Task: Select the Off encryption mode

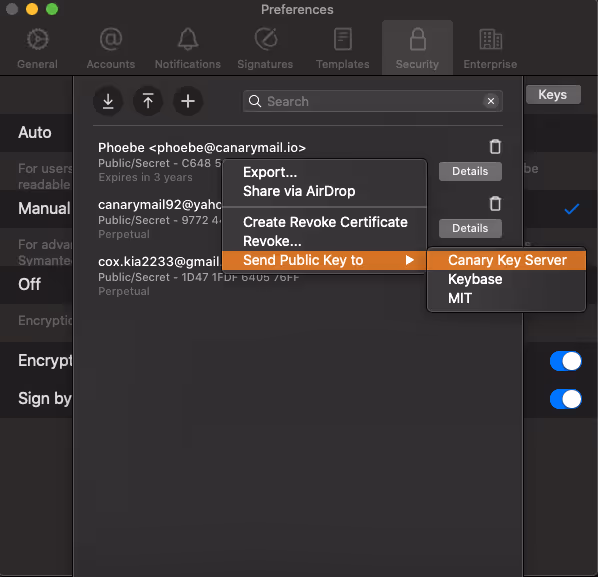Action: click(29, 284)
